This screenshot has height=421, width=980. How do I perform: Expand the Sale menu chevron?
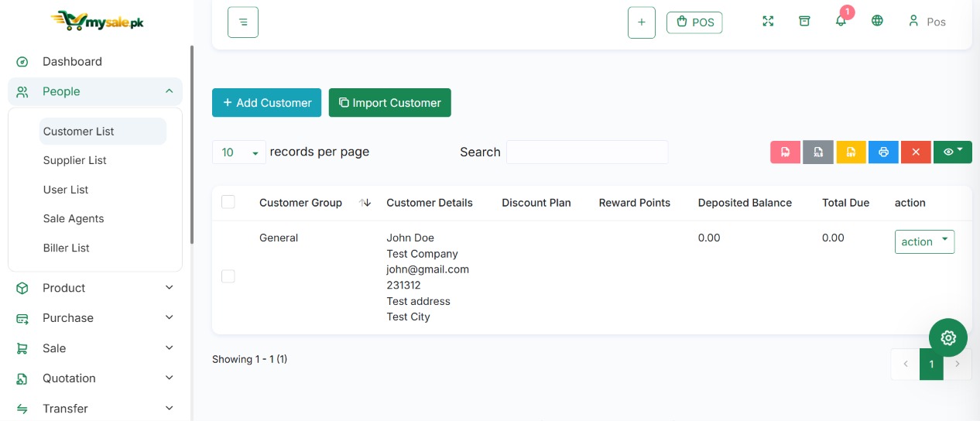(x=169, y=348)
